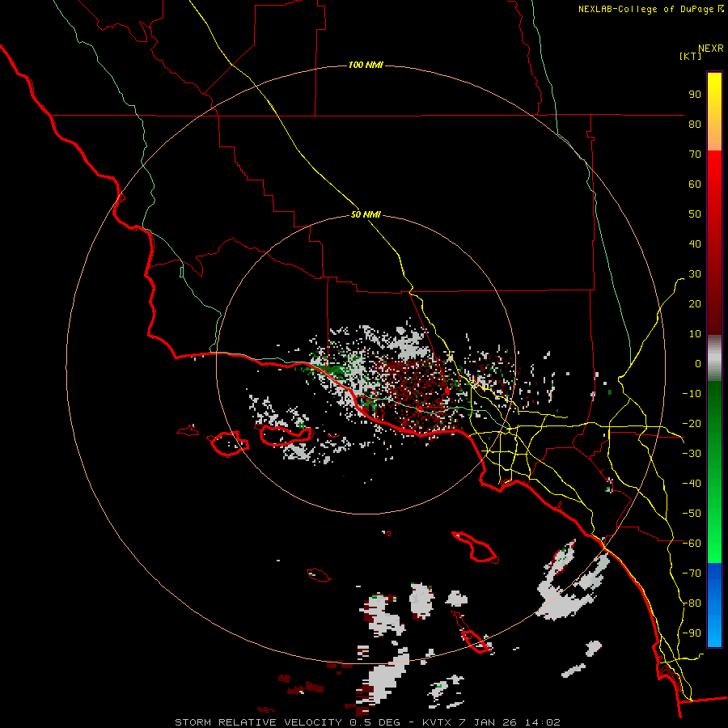728x728 pixels.
Task: Click the positive 50 scale value
Action: tap(695, 214)
